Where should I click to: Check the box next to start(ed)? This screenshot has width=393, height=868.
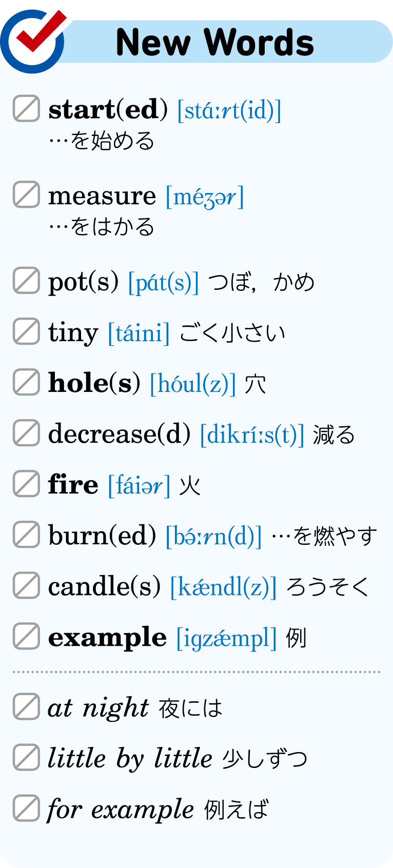[x=26, y=108]
